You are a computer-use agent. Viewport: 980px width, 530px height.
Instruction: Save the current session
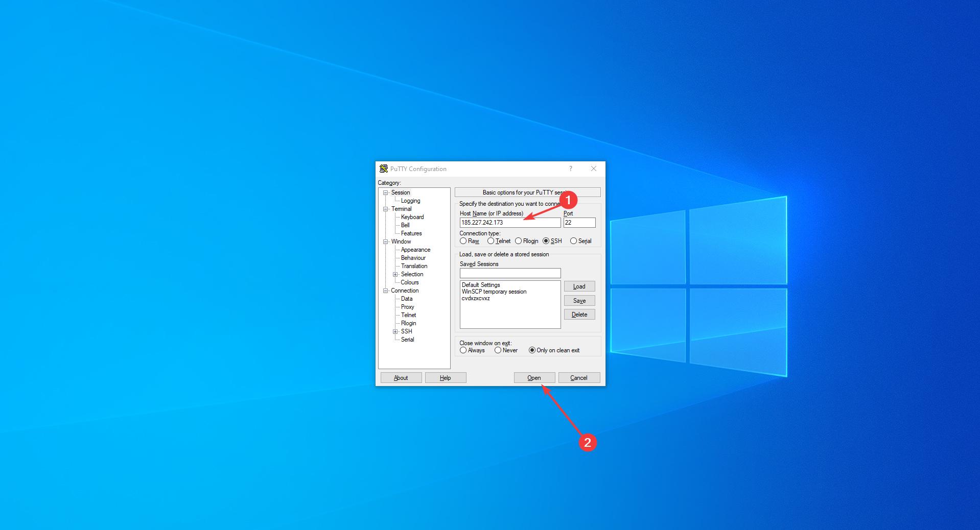[579, 301]
